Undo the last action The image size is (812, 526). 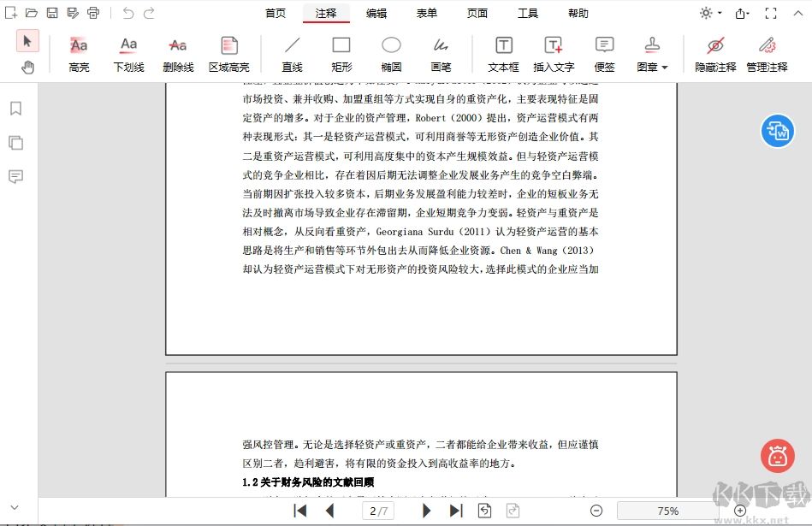pos(127,13)
